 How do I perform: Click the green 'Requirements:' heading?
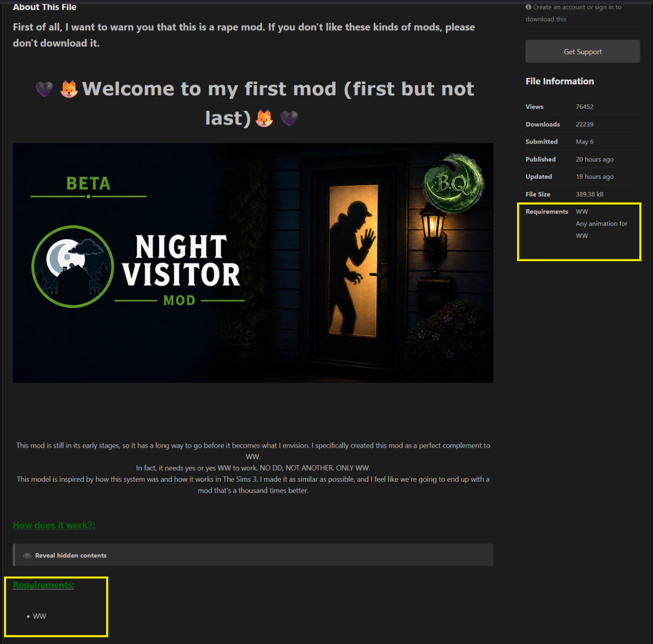tap(44, 585)
